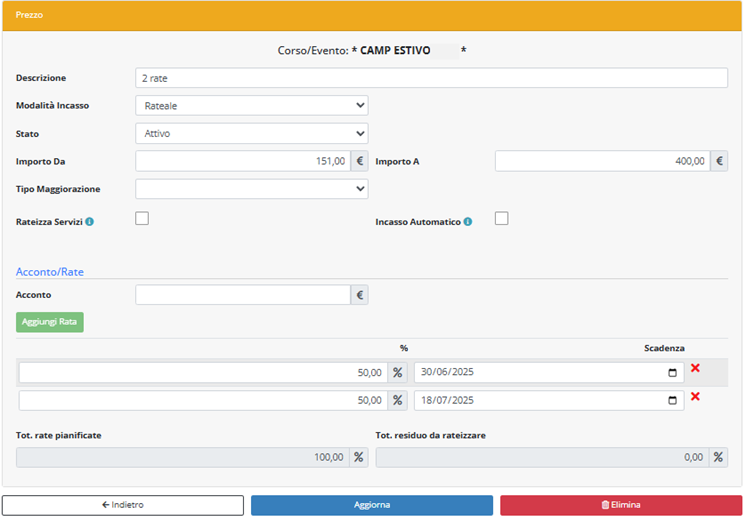Viewport: 746px width, 521px height.
Task: Expand the Stato dropdown showing Attivo
Action: 251,134
